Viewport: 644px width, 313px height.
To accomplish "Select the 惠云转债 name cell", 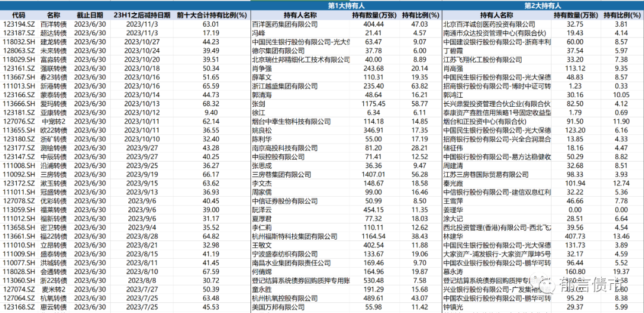I will click(x=54, y=307).
